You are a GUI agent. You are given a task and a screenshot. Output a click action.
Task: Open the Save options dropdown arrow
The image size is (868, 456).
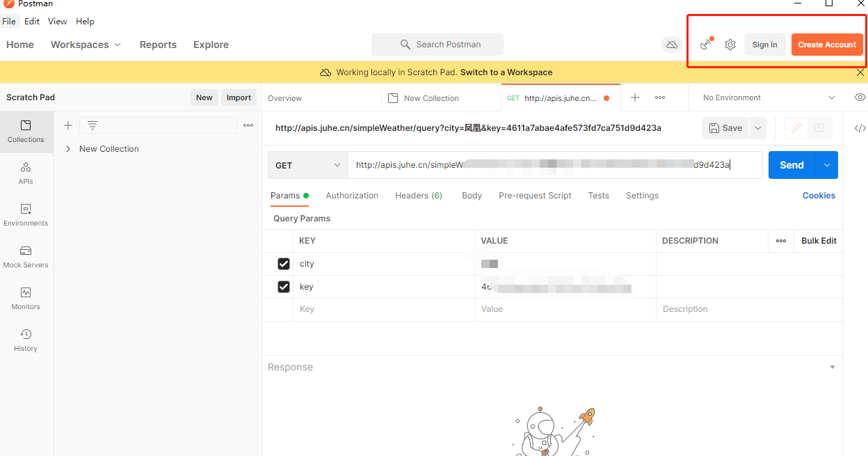pos(758,128)
